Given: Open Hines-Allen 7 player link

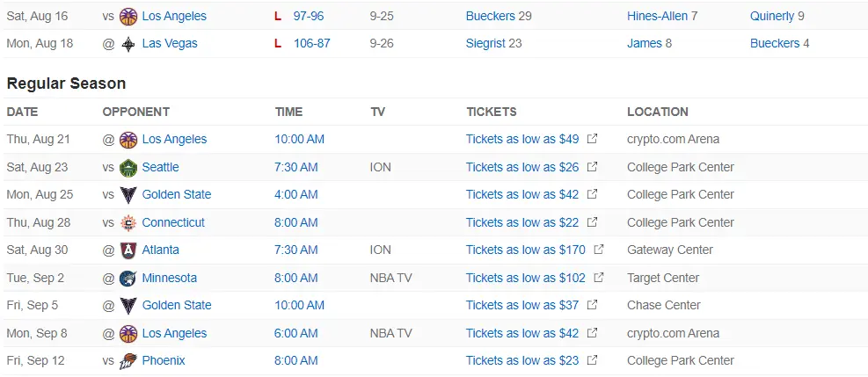Looking at the screenshot, I should click(x=662, y=16).
